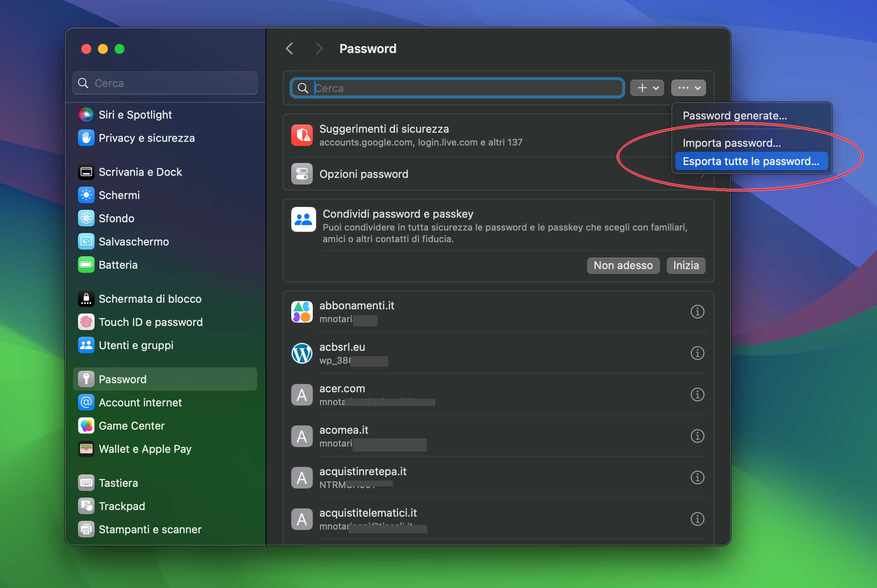
Task: Click the Inizia button for password sharing
Action: coord(685,265)
